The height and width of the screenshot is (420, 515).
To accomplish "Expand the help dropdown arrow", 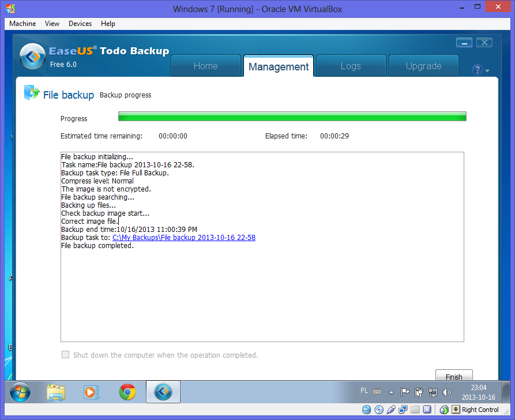I will tap(487, 70).
